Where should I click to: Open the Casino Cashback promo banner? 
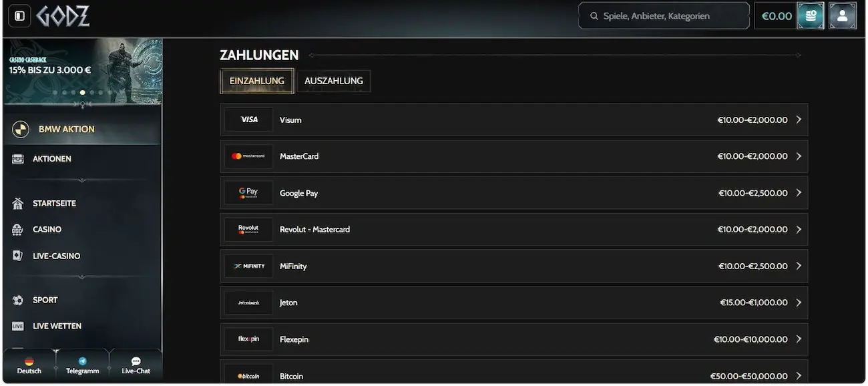(83, 71)
